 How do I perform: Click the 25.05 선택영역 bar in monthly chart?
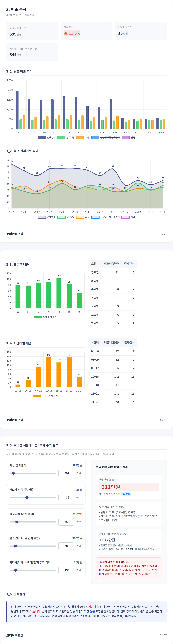[x=17, y=110]
